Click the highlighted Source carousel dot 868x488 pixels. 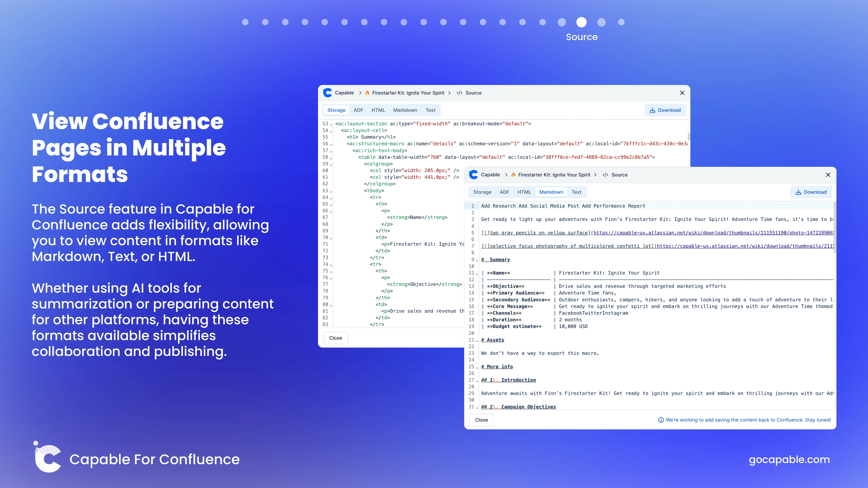tap(582, 22)
